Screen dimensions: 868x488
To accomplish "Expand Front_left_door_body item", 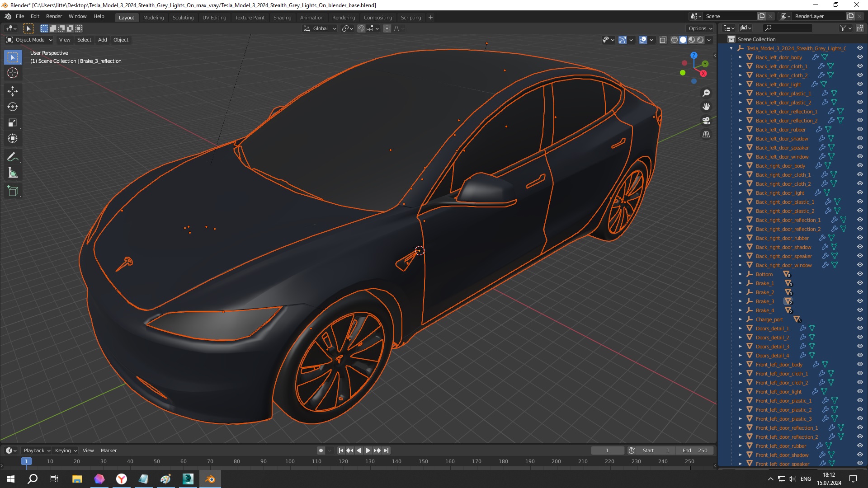I will coord(741,365).
